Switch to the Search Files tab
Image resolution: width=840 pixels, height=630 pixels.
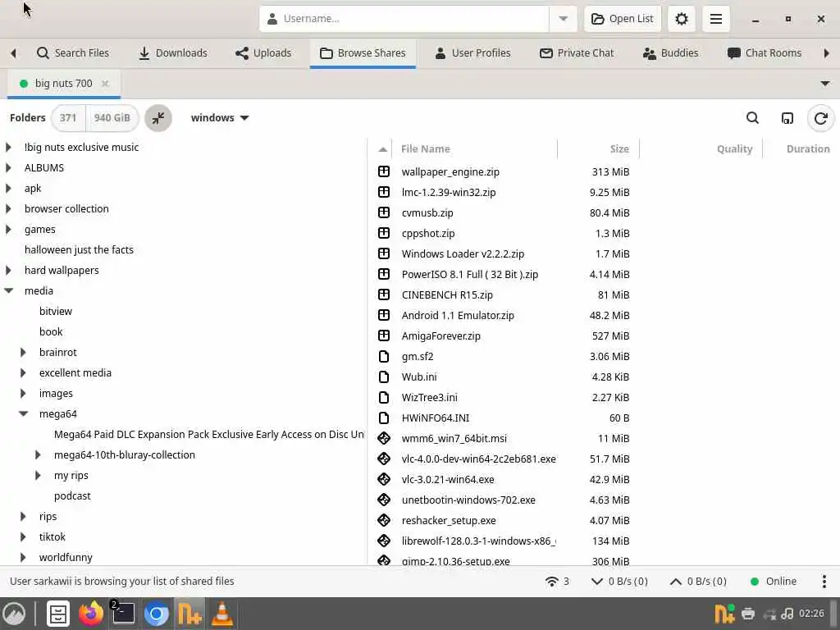pyautogui.click(x=73, y=53)
